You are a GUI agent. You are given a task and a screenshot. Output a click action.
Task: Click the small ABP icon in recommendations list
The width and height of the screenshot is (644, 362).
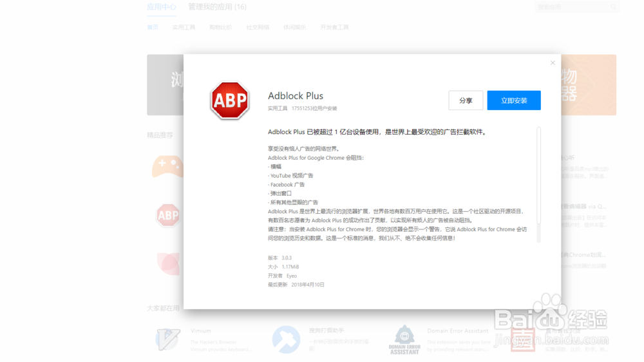(x=168, y=215)
